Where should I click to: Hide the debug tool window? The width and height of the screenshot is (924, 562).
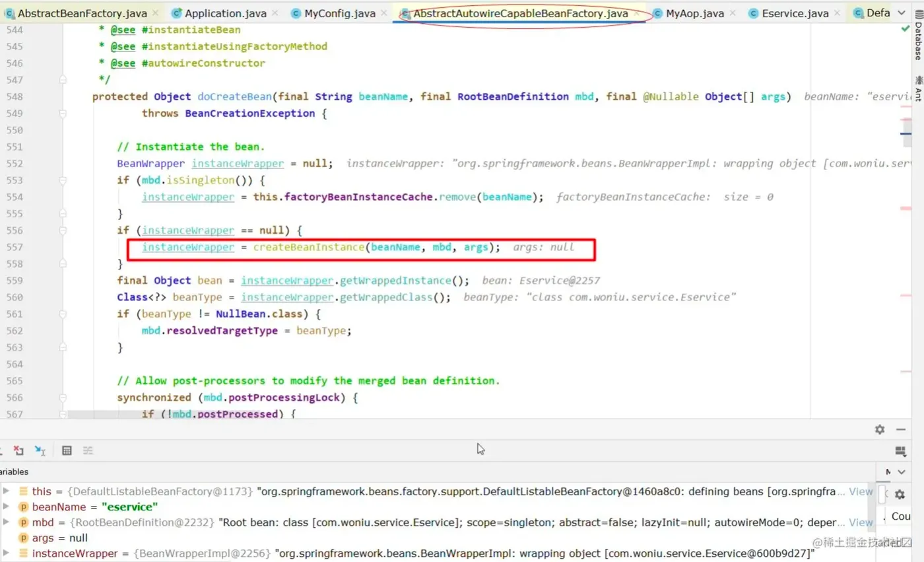pos(900,429)
